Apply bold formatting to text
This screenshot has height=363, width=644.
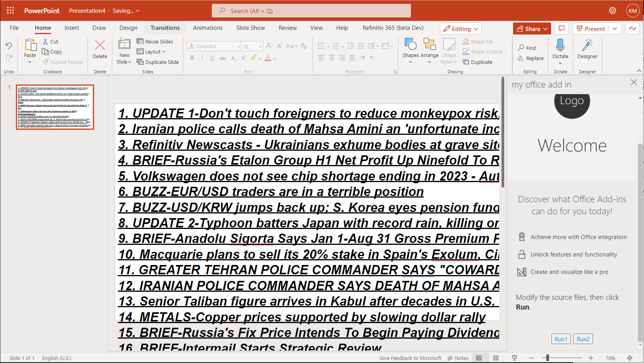(x=192, y=57)
